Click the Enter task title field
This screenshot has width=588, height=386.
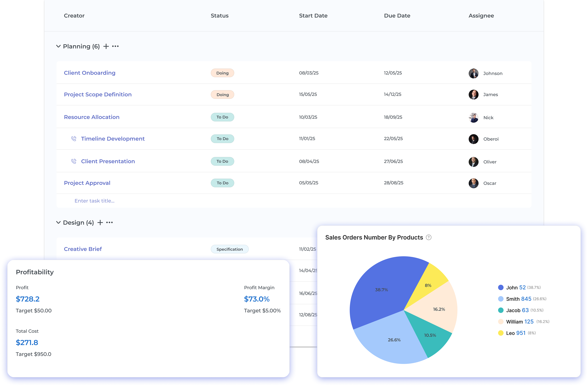pos(95,201)
